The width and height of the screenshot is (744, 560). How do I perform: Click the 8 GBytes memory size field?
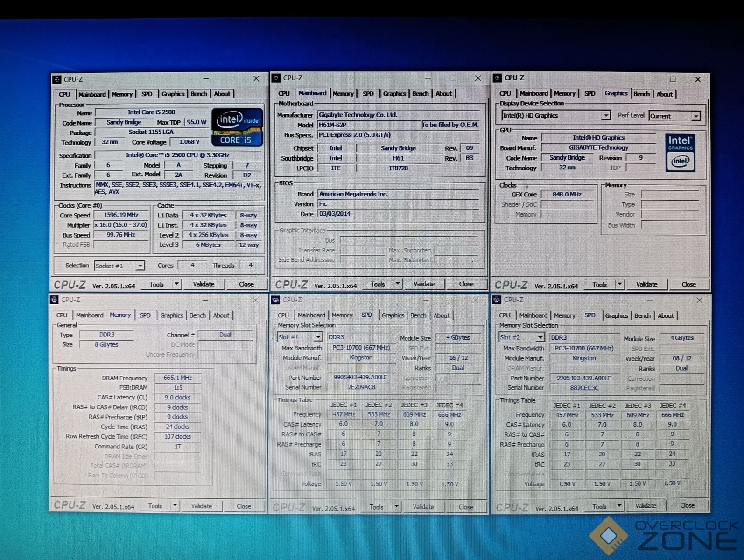pos(106,344)
